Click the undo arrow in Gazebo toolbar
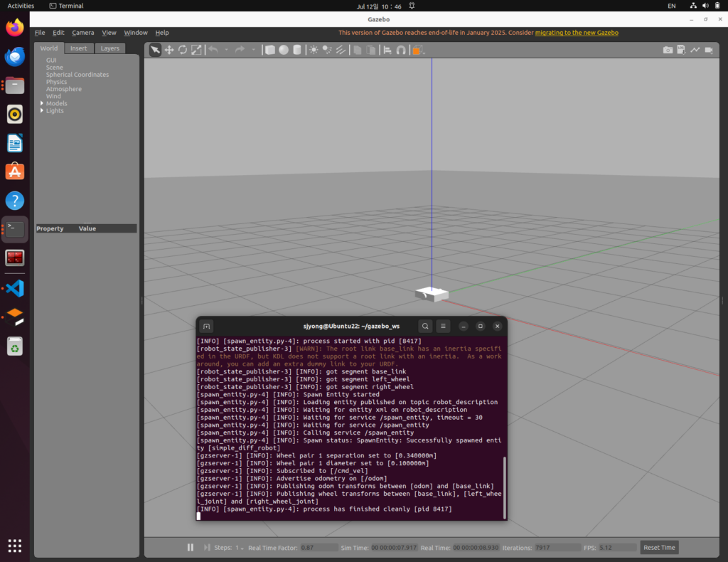The image size is (728, 562). pyautogui.click(x=213, y=50)
